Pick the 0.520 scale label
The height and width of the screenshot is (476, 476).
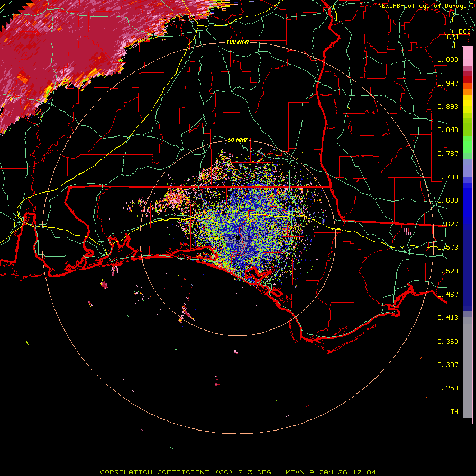click(x=448, y=271)
